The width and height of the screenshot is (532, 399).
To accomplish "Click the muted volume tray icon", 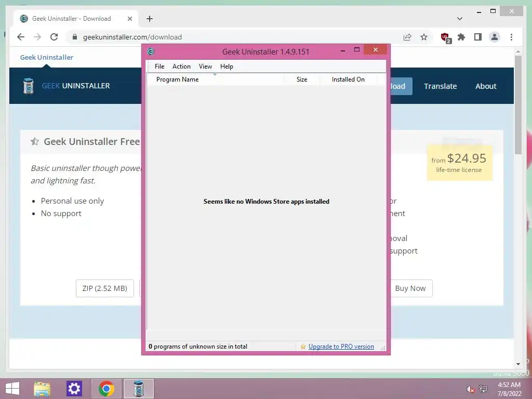I will (470, 389).
